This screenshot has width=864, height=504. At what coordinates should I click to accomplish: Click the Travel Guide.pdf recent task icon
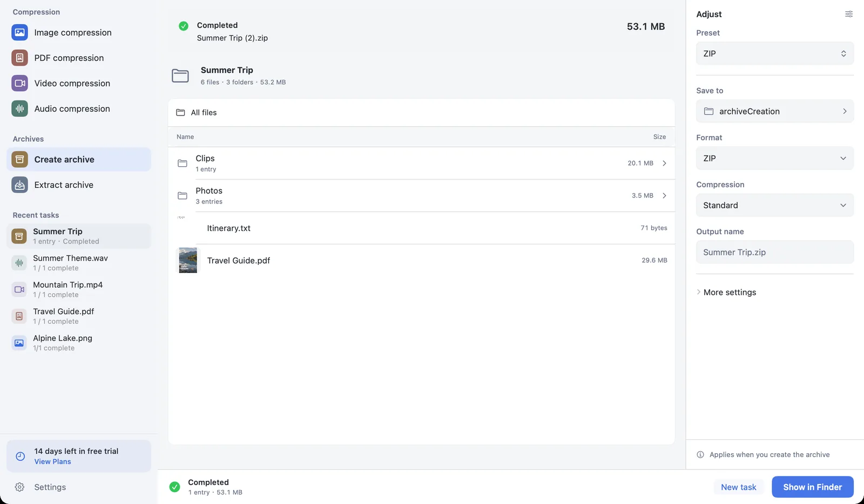(19, 316)
